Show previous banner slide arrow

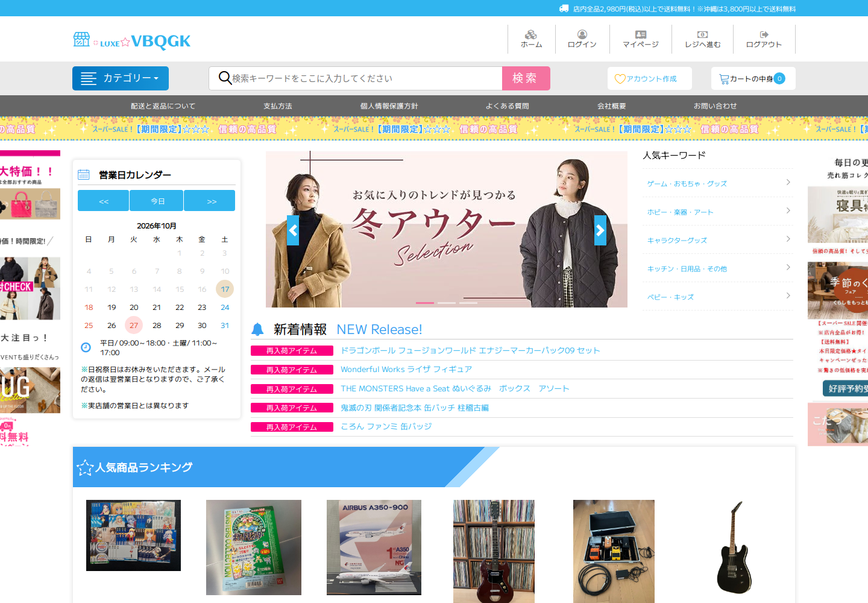pyautogui.click(x=293, y=230)
